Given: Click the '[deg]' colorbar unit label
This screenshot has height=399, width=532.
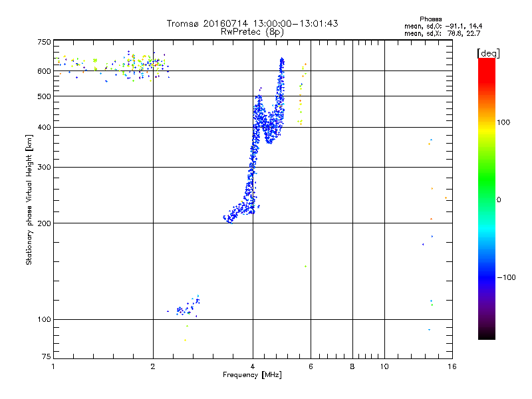Looking at the screenshot, I should point(488,53).
